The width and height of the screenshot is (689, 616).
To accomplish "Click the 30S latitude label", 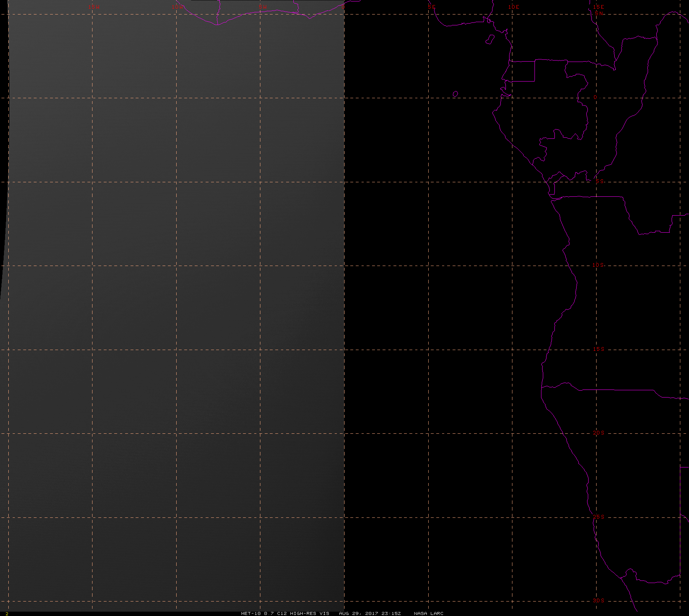I will (x=599, y=600).
